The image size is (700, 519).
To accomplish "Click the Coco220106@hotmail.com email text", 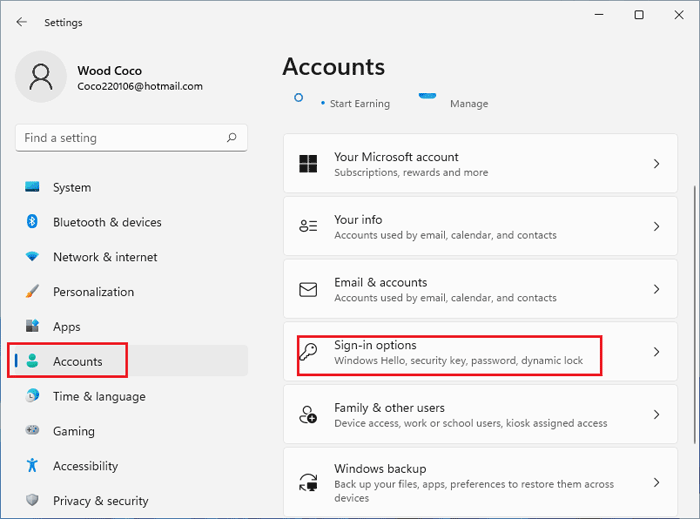I will [x=140, y=86].
